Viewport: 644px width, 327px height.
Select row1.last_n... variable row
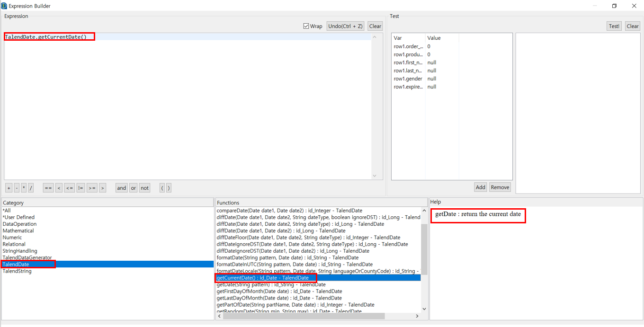tap(452, 71)
